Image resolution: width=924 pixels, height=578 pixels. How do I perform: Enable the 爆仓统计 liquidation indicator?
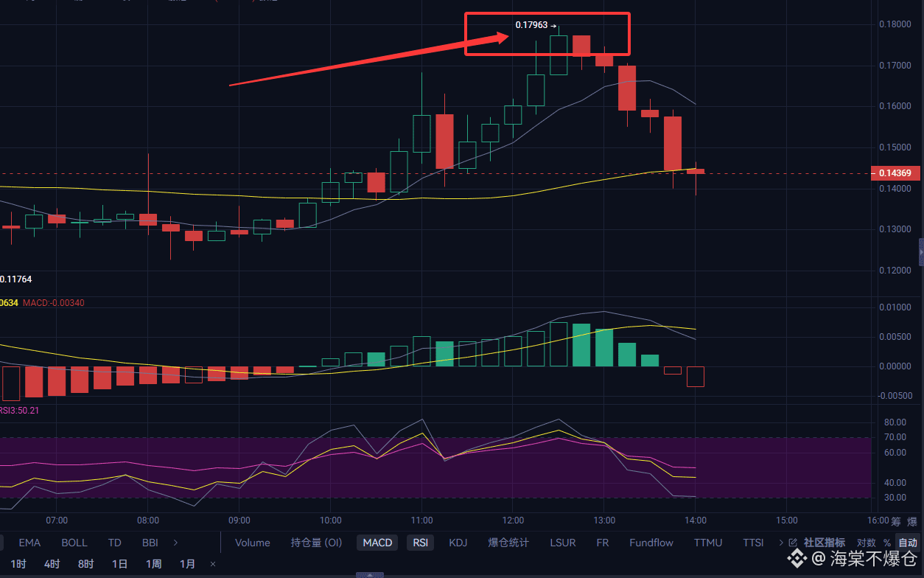coord(508,543)
